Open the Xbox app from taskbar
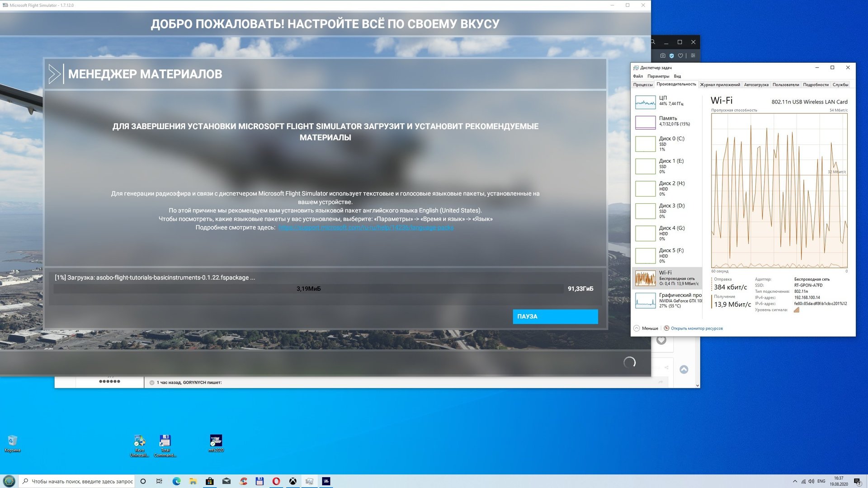Image resolution: width=868 pixels, height=488 pixels. click(293, 481)
